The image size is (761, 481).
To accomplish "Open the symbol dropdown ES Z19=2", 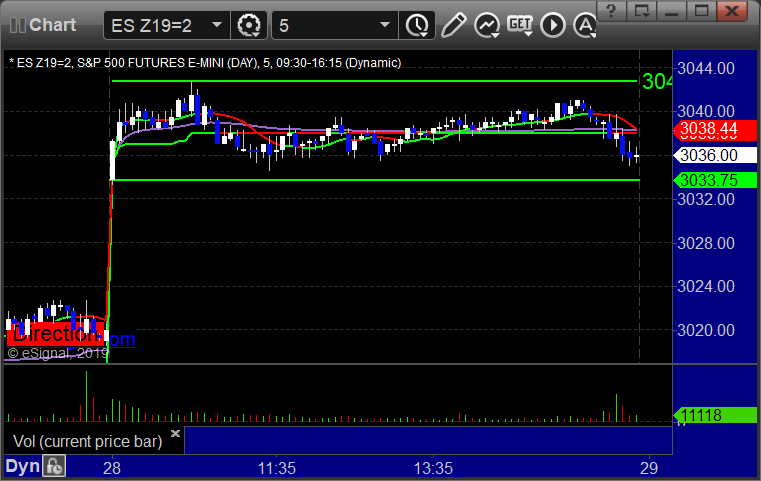I will pyautogui.click(x=166, y=25).
